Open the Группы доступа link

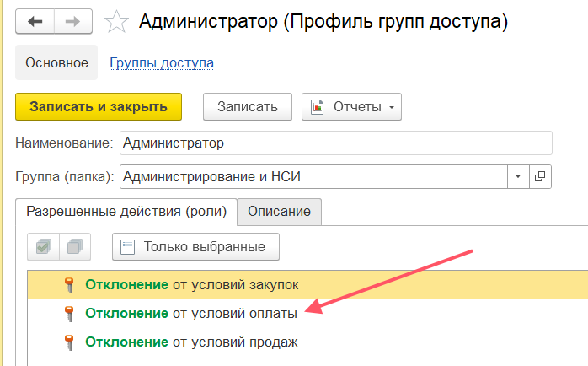tap(161, 62)
